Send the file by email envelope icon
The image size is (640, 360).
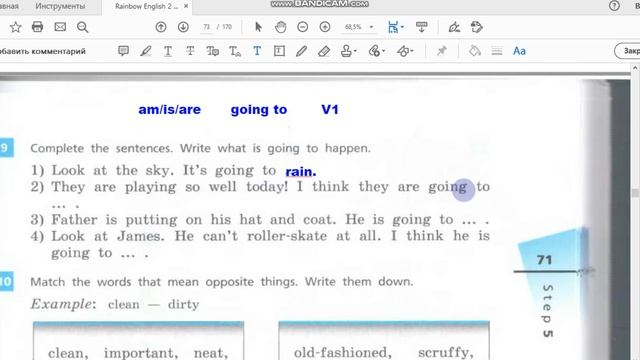click(x=60, y=27)
